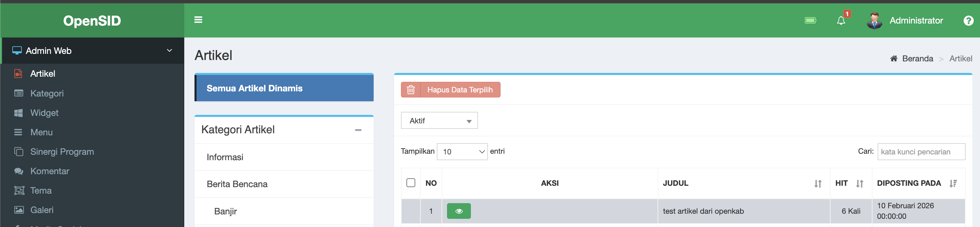This screenshot has width=980, height=227.
Task: Toggle the hamburger sidebar menu icon
Action: coord(198,20)
